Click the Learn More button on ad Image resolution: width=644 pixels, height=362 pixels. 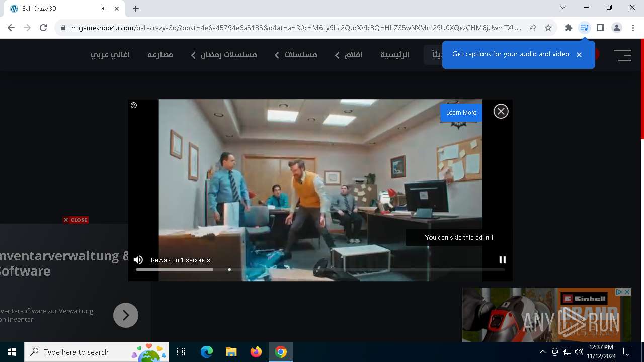click(461, 113)
